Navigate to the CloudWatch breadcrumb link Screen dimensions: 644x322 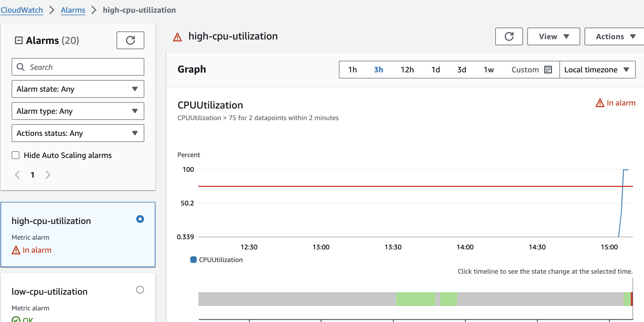click(22, 10)
